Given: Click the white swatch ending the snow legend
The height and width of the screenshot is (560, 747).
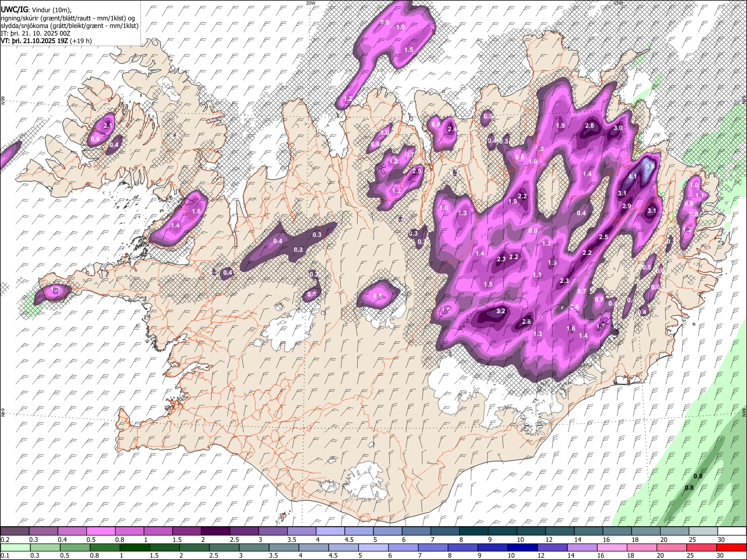Looking at the screenshot, I should pos(732,531).
